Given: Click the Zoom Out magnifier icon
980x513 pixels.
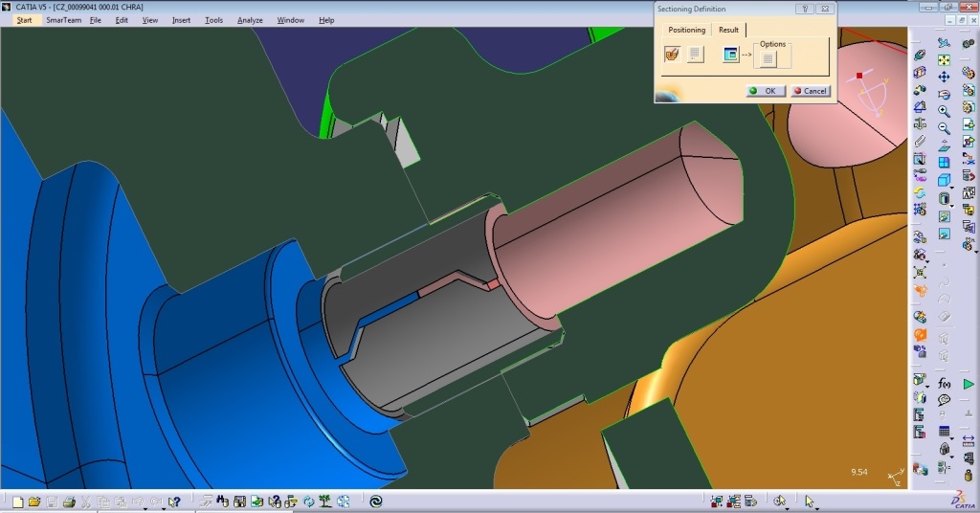Looking at the screenshot, I should pos(944,128).
